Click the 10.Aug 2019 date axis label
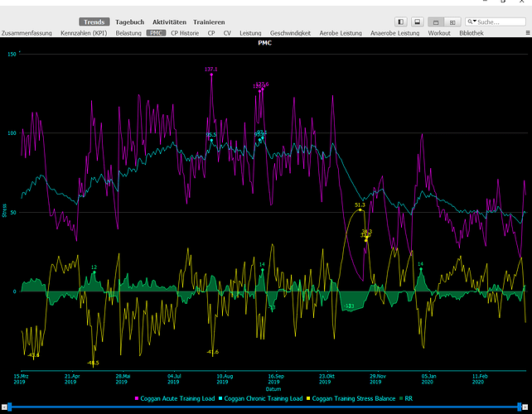 225,379
